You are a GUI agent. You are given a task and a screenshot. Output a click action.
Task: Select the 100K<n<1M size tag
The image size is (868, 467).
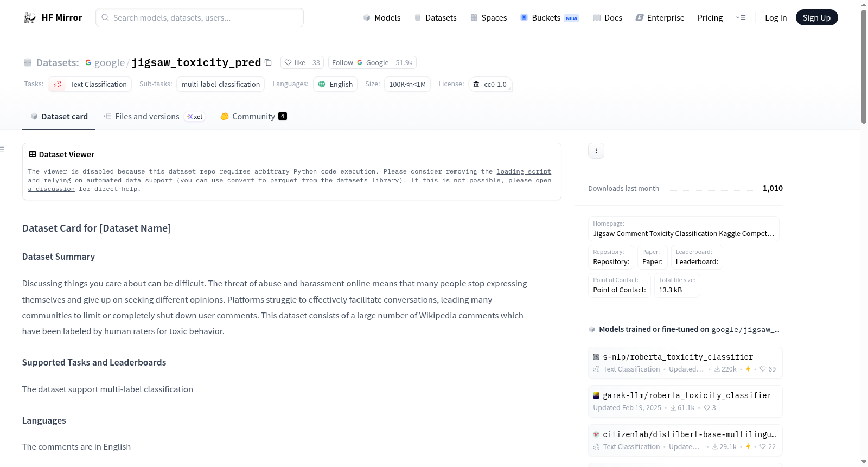(x=407, y=84)
